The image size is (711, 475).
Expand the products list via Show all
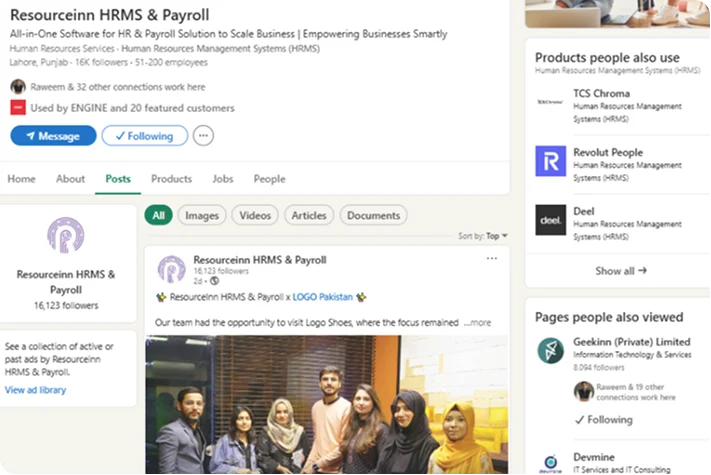click(620, 271)
